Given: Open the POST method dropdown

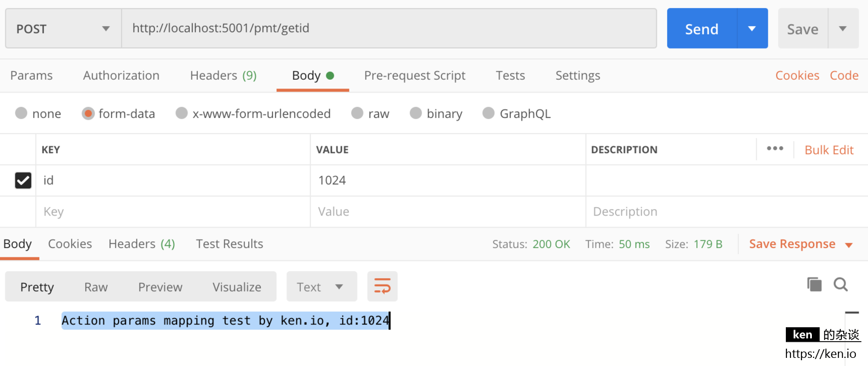Looking at the screenshot, I should pyautogui.click(x=63, y=29).
